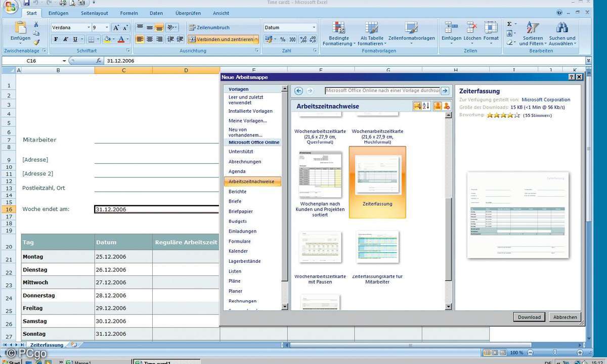Open Excel help question mark icon

tap(559, 13)
